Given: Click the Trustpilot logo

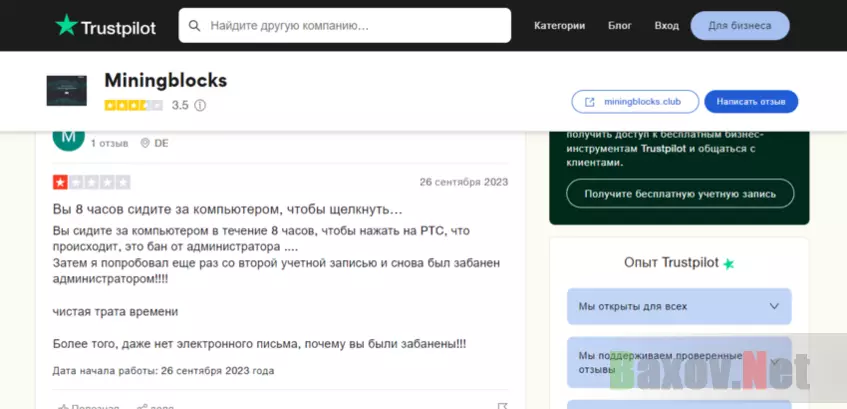Looking at the screenshot, I should coord(106,26).
